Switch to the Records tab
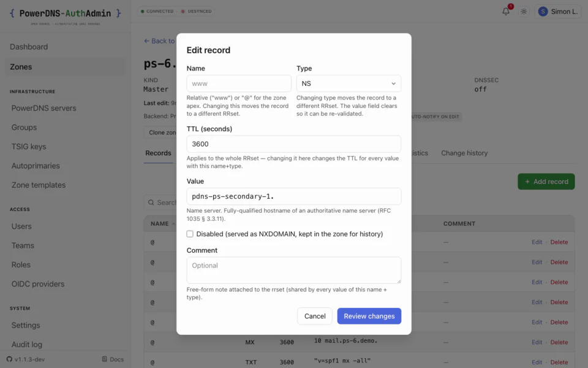 click(158, 153)
